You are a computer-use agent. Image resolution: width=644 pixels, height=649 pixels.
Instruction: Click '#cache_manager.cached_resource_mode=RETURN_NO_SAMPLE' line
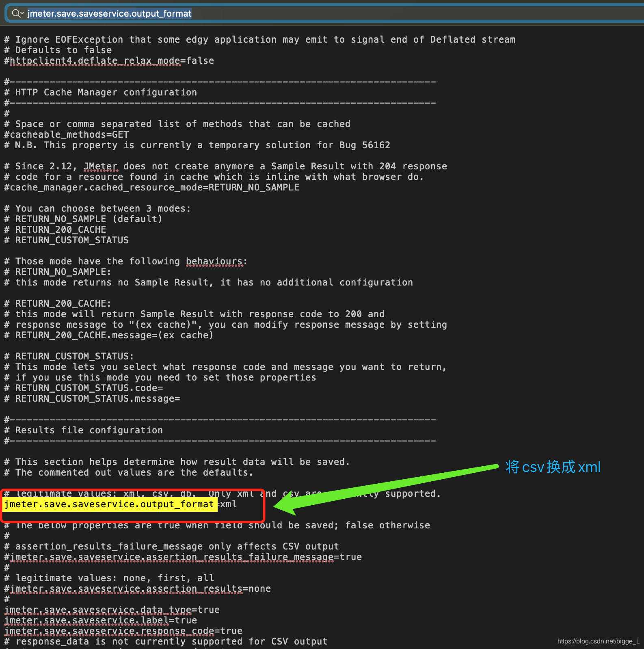click(x=151, y=188)
